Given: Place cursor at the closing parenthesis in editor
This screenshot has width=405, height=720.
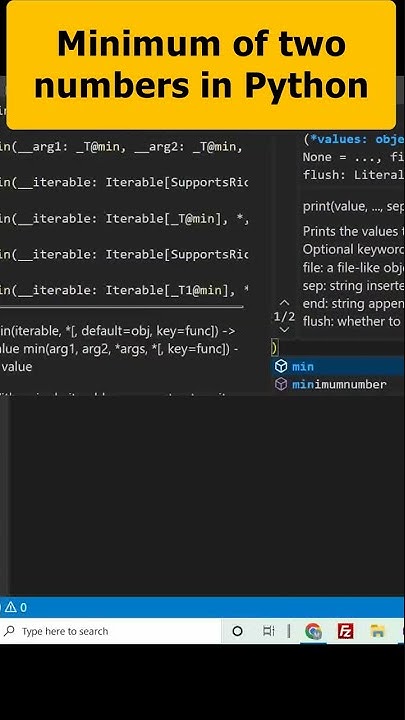Looking at the screenshot, I should pyautogui.click(x=275, y=348).
